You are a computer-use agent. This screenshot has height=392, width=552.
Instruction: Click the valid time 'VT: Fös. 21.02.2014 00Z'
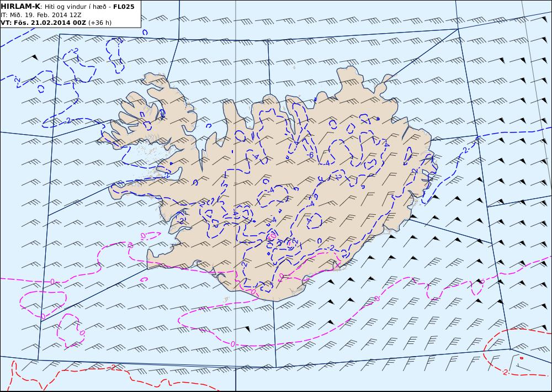point(43,23)
